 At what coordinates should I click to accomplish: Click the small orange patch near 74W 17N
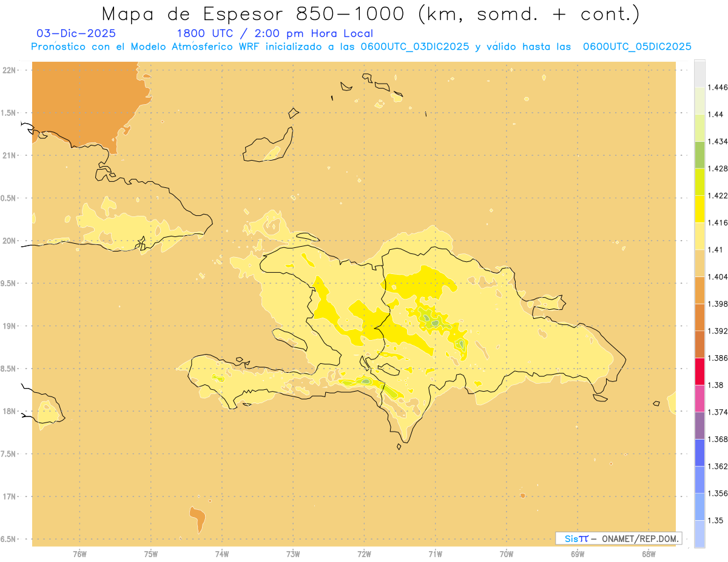198,519
